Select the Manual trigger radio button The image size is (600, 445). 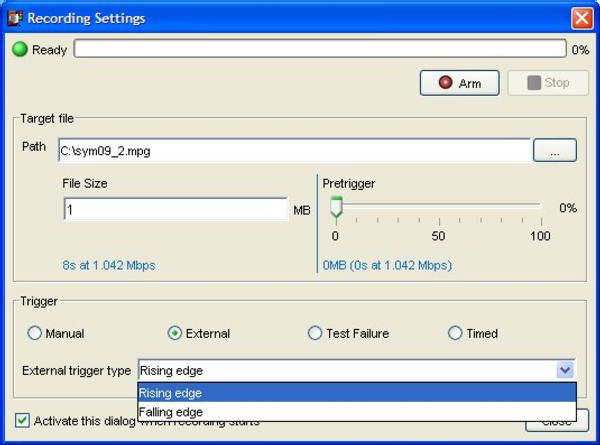35,334
